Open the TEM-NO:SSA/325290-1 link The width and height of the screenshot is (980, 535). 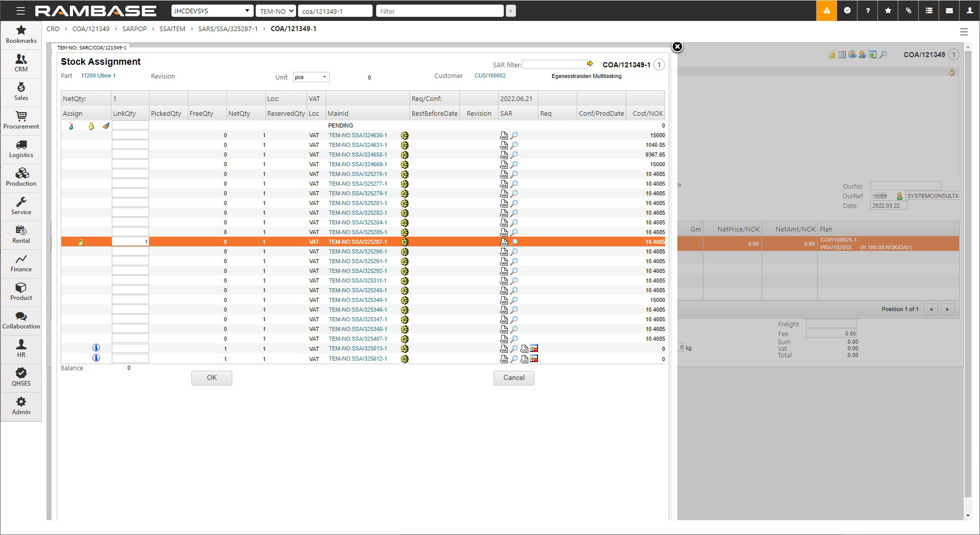358,251
